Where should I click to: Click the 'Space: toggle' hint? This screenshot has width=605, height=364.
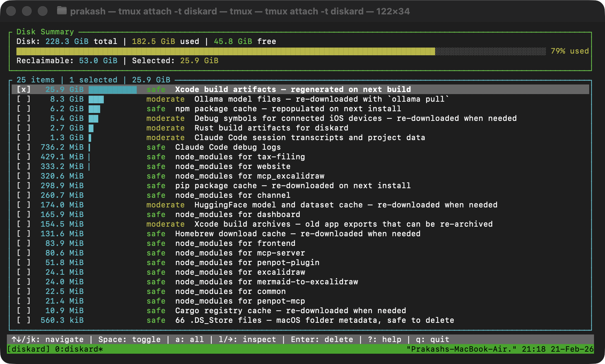130,339
